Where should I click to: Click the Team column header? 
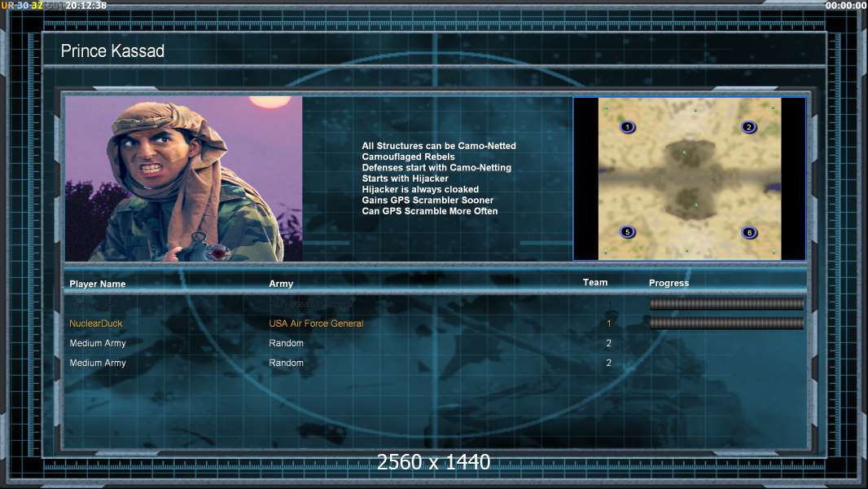coord(595,283)
